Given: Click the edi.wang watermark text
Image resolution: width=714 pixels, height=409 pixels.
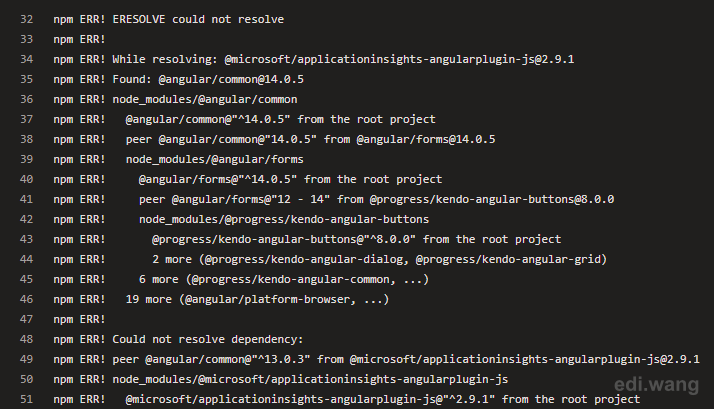Looking at the screenshot, I should (656, 385).
